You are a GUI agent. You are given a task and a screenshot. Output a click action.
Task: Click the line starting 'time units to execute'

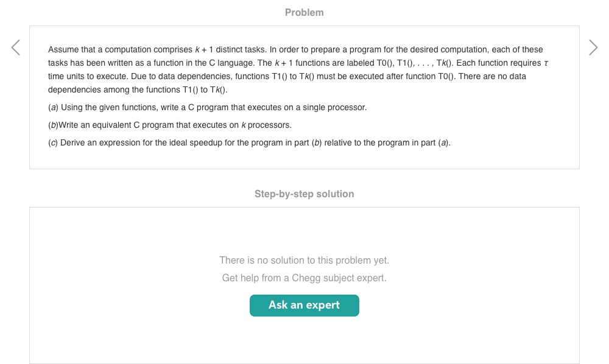[x=287, y=76]
